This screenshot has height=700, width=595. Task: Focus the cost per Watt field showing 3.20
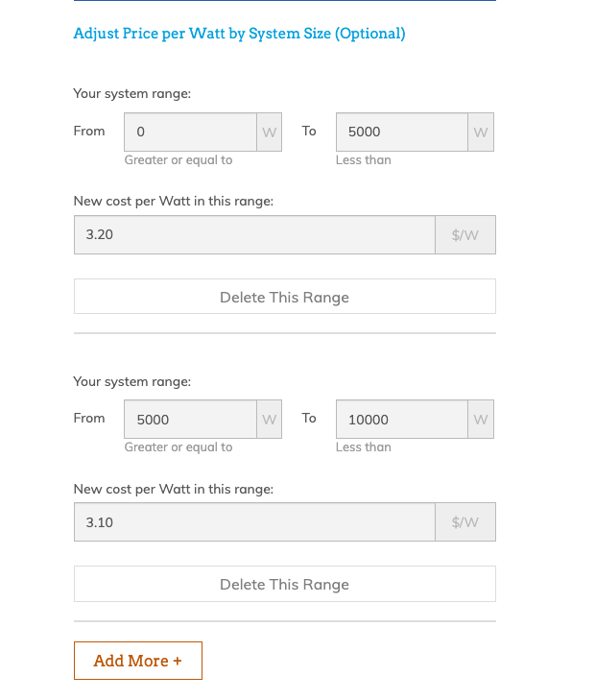[x=254, y=234]
